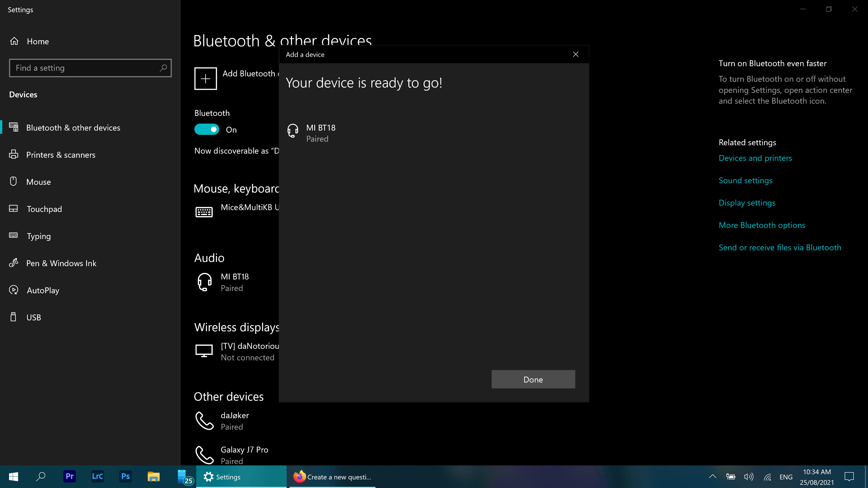Open the More Bluetooth options link
The image size is (868, 488).
762,225
